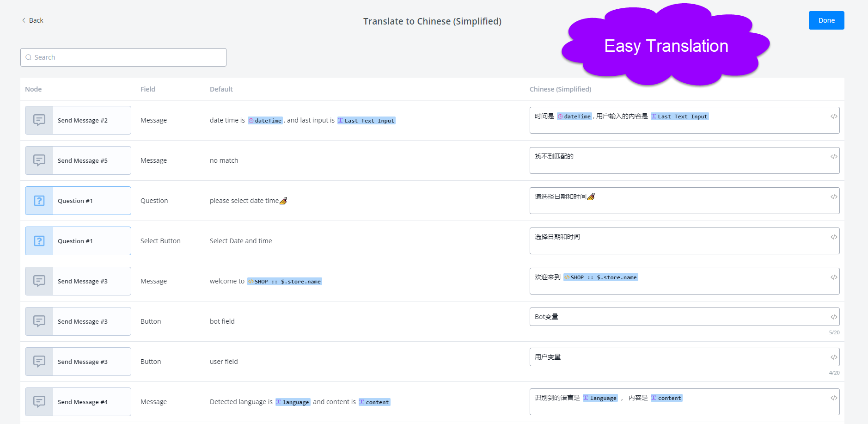This screenshot has width=868, height=424.
Task: Click SHOP :: $.store.name chip in Default column
Action: tap(285, 282)
